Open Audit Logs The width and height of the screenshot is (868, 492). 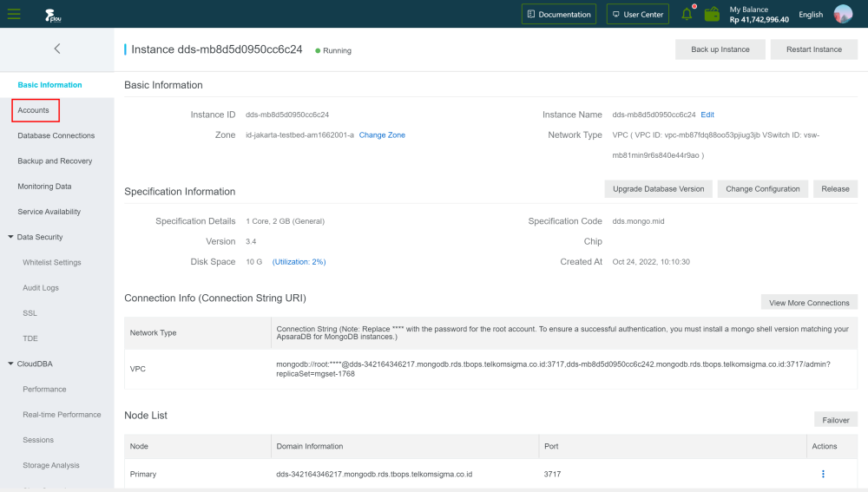pos(41,288)
